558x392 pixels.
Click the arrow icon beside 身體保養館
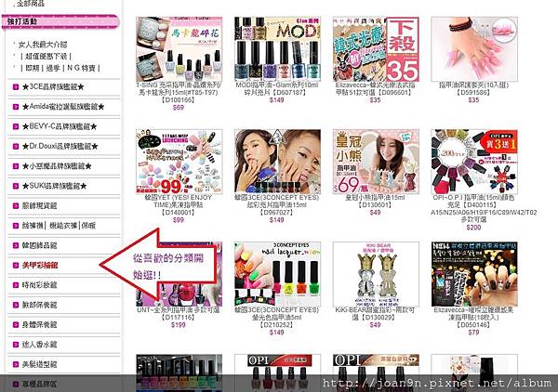click(15, 325)
